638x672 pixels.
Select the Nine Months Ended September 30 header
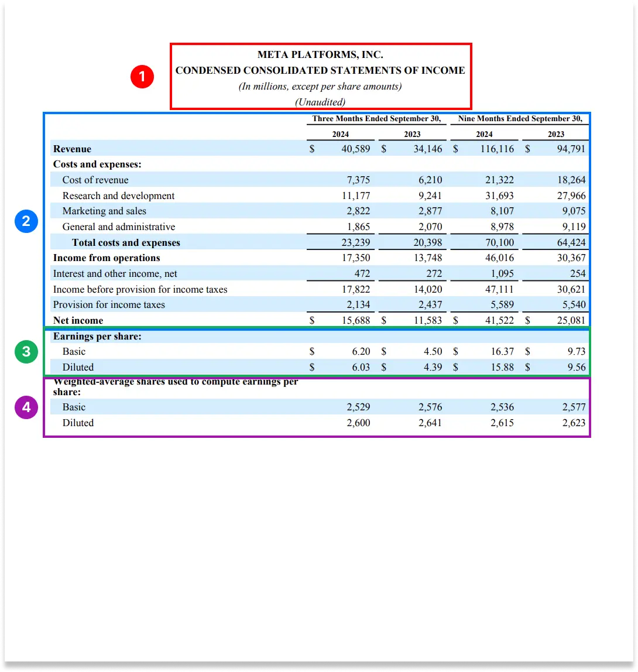(x=520, y=119)
